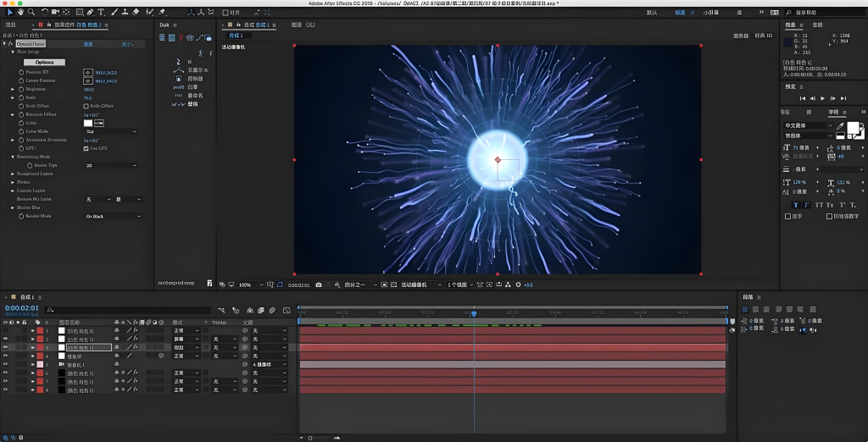Select the 小屏幕 workspace tab
Viewport: 868px width, 442px height.
pyautogui.click(x=711, y=13)
